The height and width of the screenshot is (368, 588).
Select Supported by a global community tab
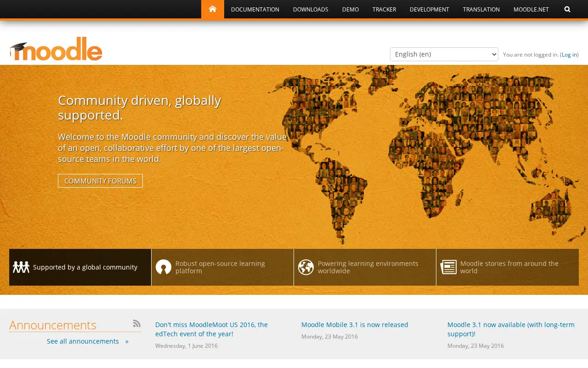click(x=80, y=267)
